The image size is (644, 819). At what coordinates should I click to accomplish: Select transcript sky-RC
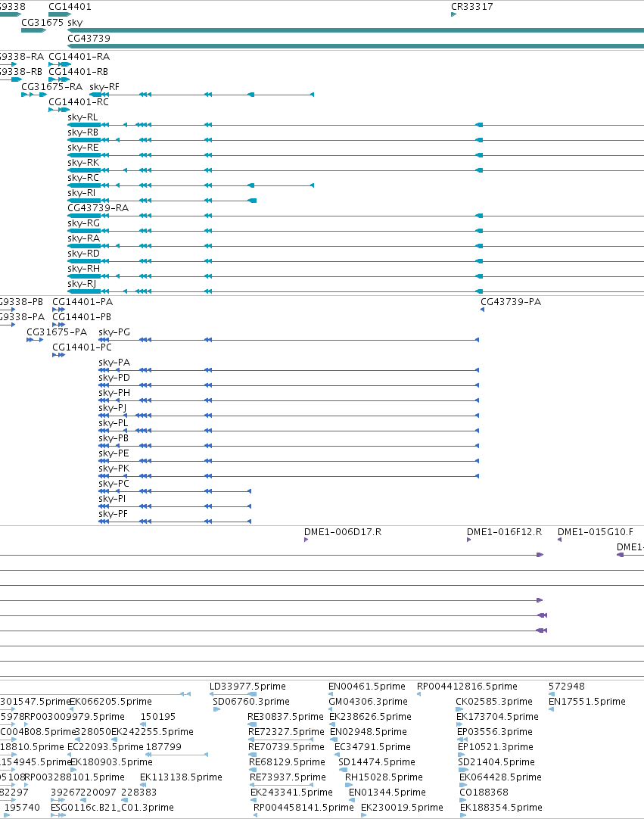pos(191,185)
